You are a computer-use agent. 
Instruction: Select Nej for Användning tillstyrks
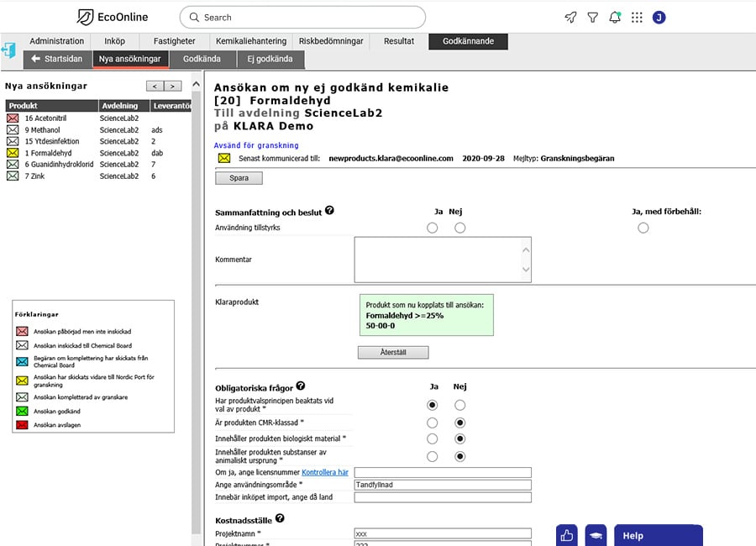pos(460,228)
